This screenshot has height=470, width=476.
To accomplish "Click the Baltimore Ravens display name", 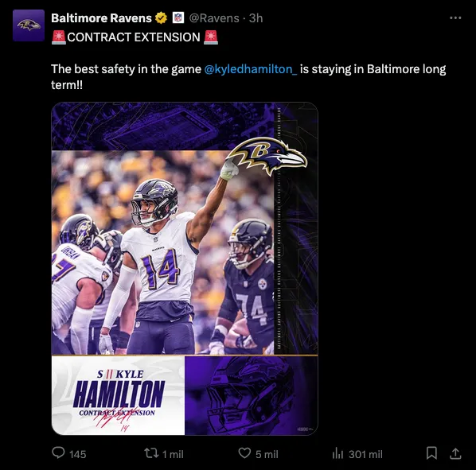I will click(101, 18).
